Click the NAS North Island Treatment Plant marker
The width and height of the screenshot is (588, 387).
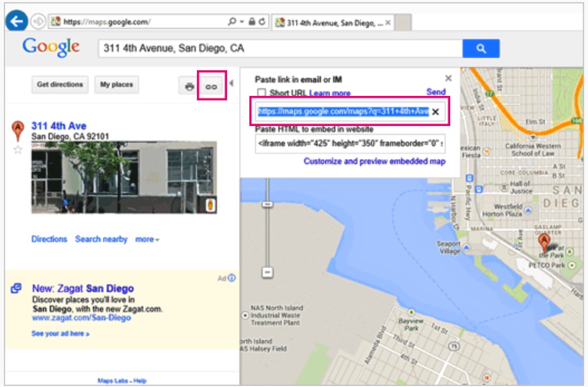point(245,316)
